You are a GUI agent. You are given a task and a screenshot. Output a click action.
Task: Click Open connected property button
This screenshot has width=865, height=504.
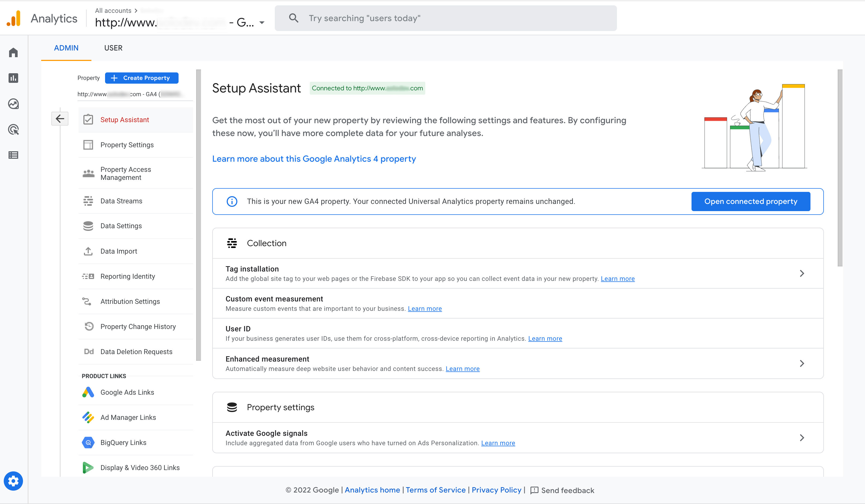point(751,201)
